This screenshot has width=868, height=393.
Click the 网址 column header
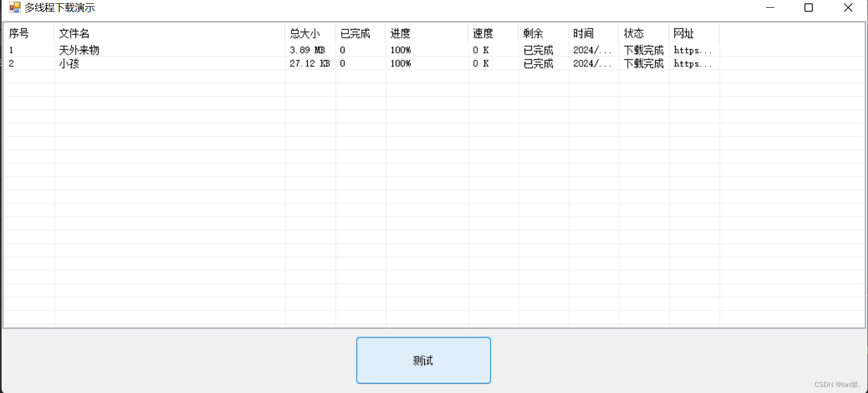coord(694,33)
